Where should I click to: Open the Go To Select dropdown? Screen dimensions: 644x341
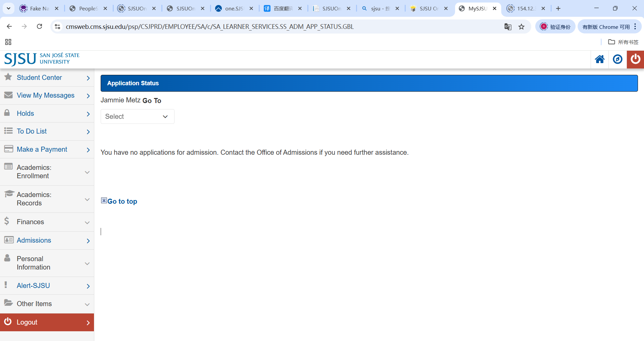tap(137, 116)
